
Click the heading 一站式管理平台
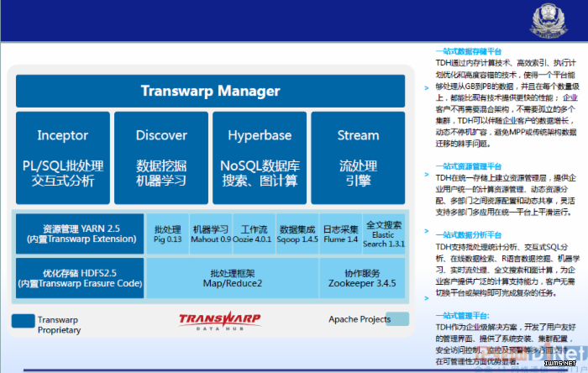click(x=462, y=316)
